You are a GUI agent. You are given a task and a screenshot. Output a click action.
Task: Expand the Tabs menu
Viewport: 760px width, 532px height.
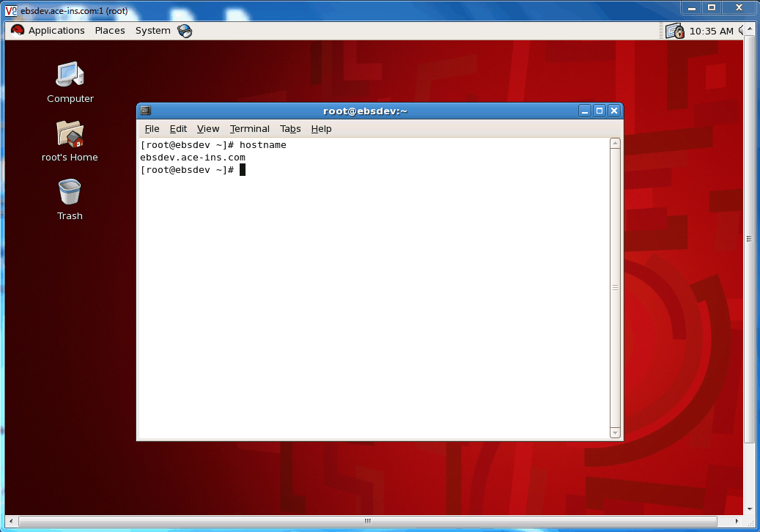point(290,129)
